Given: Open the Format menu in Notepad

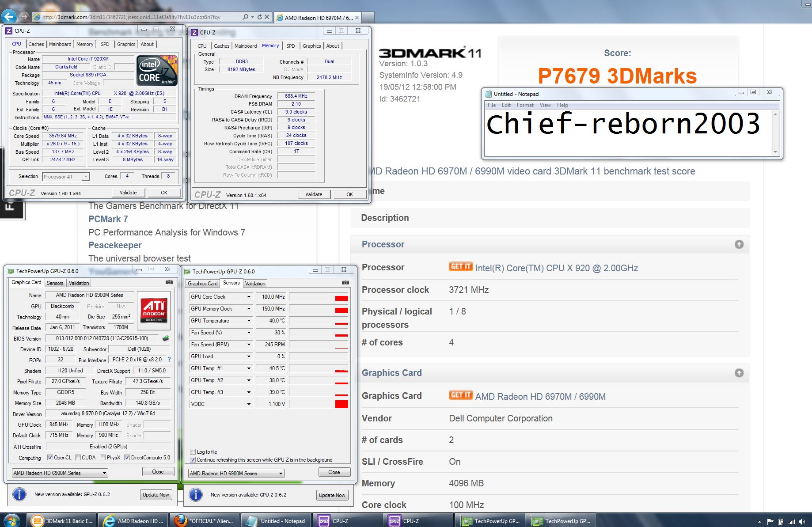Looking at the screenshot, I should [525, 105].
